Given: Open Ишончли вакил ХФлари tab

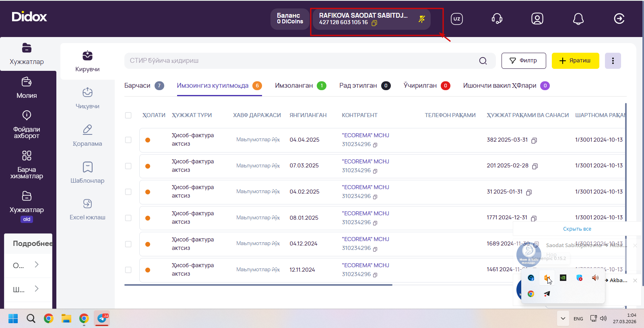Looking at the screenshot, I should [506, 86].
